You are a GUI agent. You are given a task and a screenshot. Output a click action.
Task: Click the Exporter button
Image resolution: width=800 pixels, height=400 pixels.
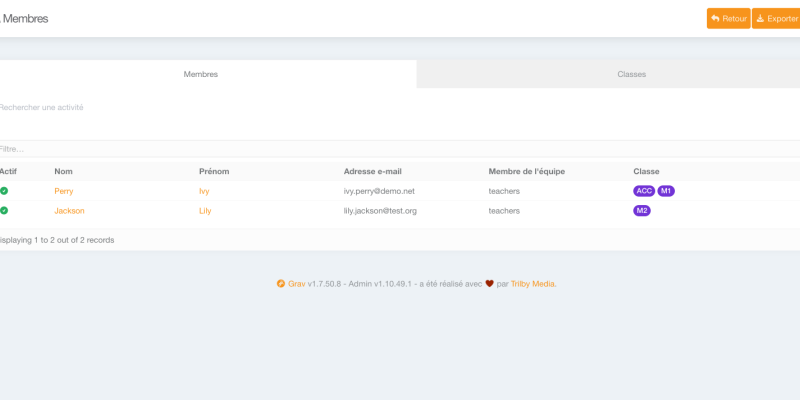(x=776, y=18)
